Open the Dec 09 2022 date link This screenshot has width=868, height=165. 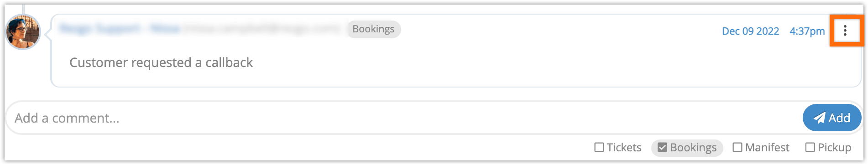[x=750, y=31]
